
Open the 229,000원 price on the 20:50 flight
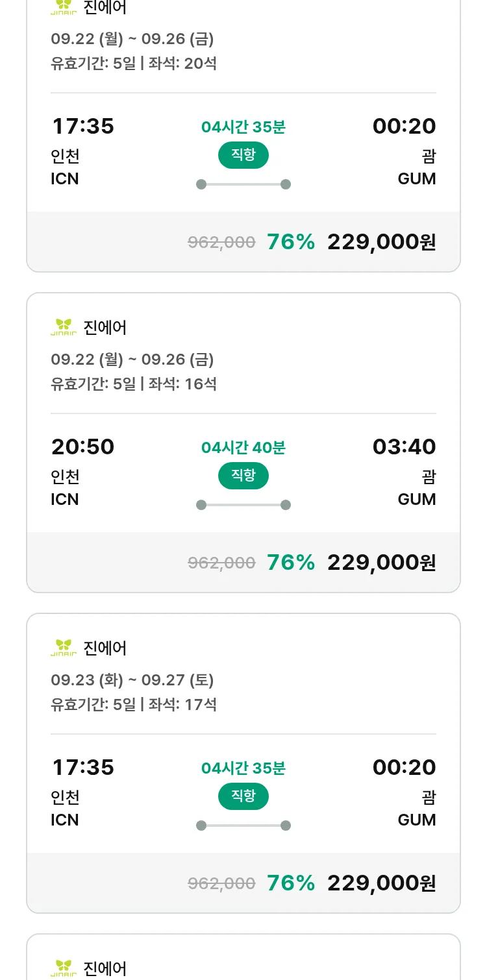click(x=381, y=563)
